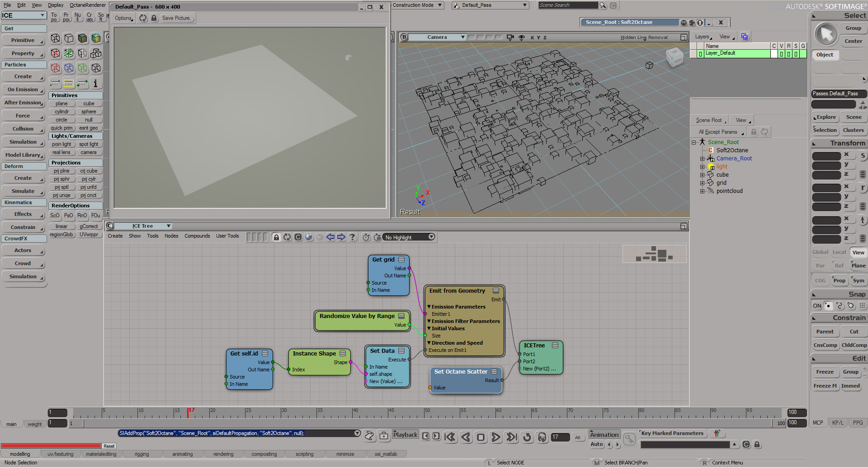The width and height of the screenshot is (868, 468).
Task: Open the Construction Mode dropdown
Action: click(418, 5)
